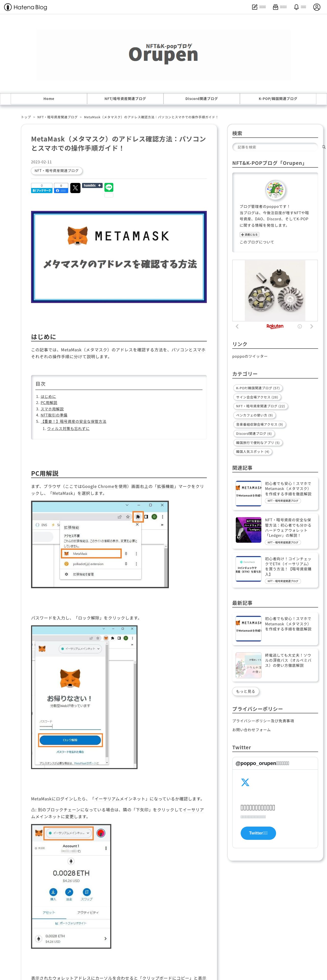Share the post on LINE
327x980 pixels.
click(109, 187)
